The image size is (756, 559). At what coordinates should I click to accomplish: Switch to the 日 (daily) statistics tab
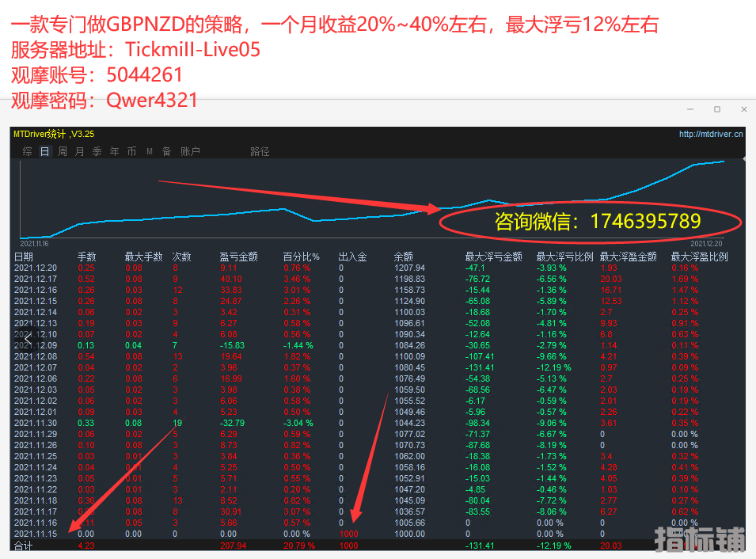tap(45, 151)
